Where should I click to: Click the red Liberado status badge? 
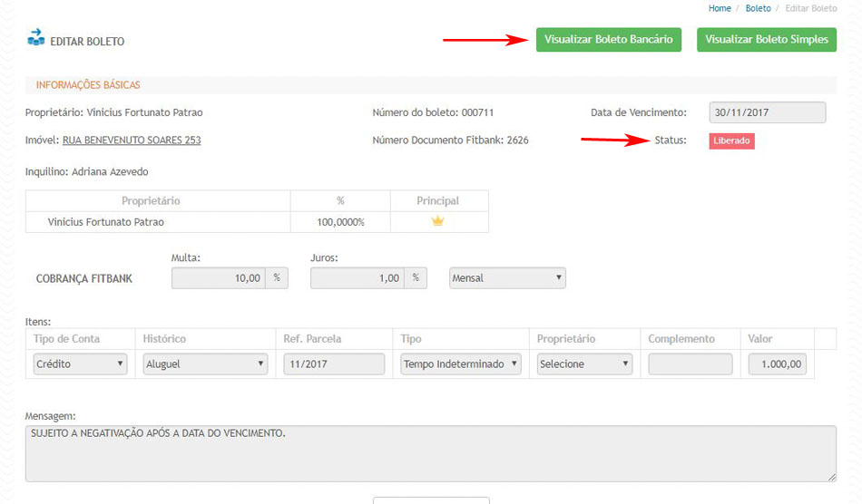731,141
